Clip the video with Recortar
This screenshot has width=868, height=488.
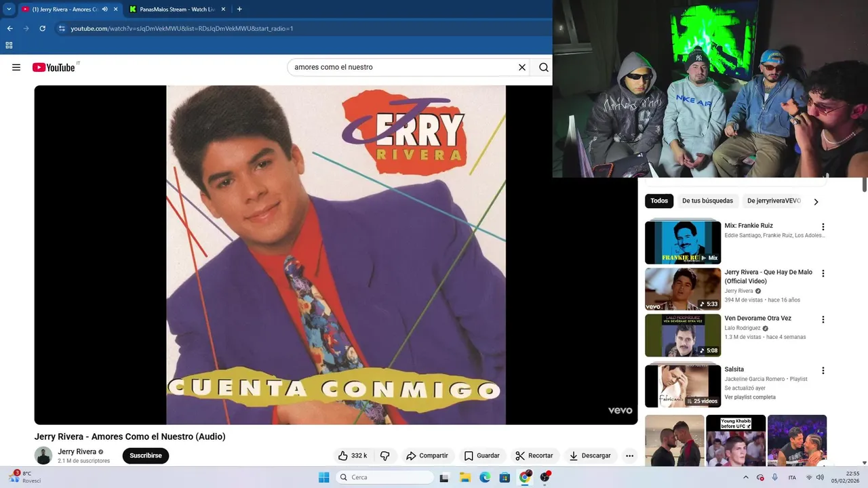(534, 455)
